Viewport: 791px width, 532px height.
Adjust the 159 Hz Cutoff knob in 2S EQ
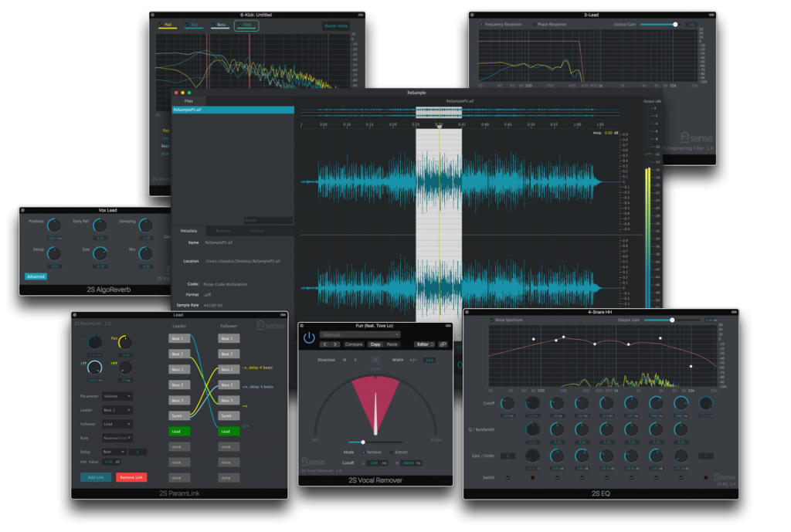coord(508,403)
